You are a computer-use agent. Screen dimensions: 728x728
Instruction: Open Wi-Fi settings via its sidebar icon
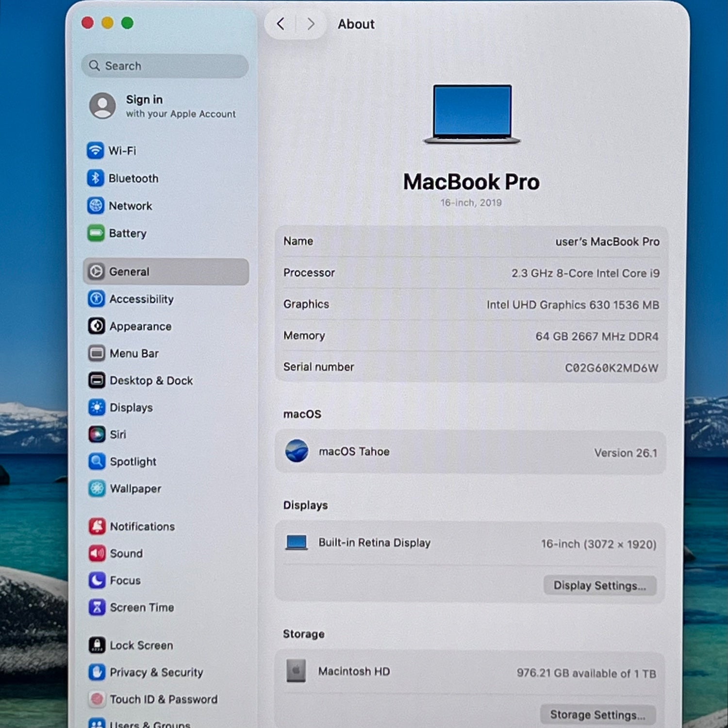tap(96, 150)
